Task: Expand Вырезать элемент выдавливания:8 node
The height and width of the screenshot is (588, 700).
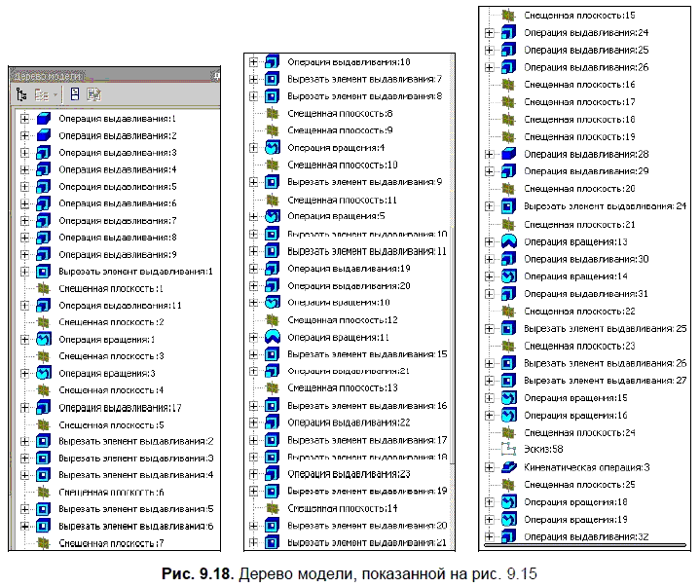Action: tap(253, 96)
